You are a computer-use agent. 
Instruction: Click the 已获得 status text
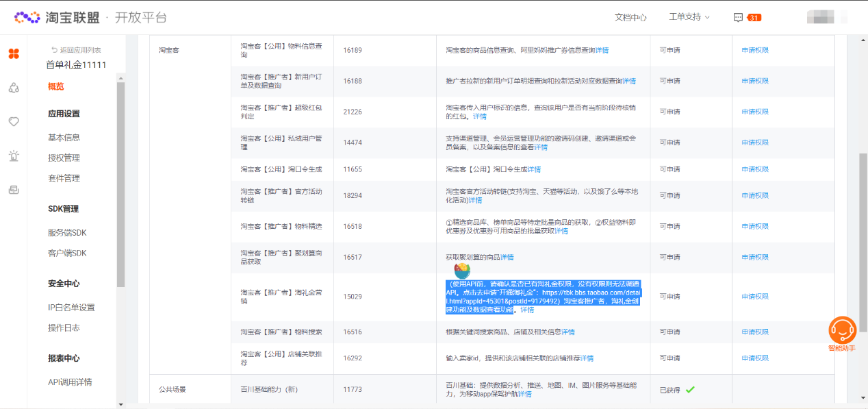point(670,390)
